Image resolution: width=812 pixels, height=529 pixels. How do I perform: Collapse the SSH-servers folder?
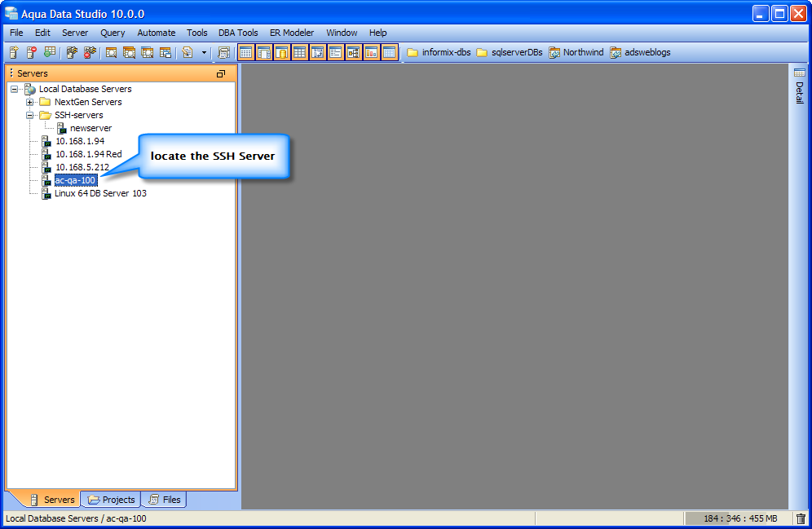point(30,115)
